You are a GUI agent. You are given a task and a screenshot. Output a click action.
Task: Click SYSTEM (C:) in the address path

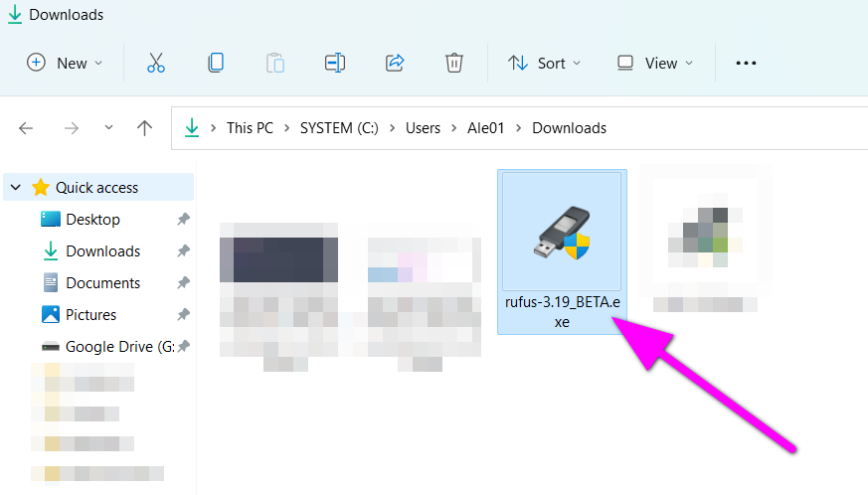click(x=339, y=128)
